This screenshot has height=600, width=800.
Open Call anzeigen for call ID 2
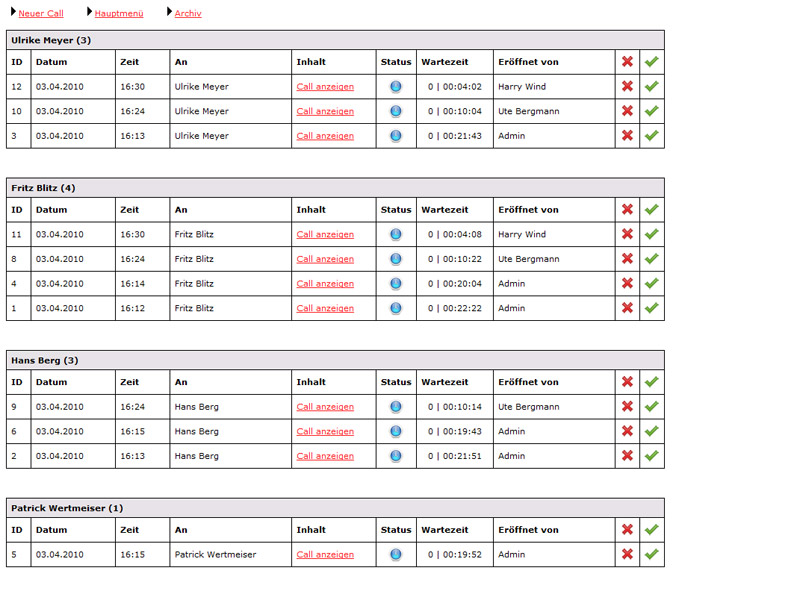pos(325,456)
